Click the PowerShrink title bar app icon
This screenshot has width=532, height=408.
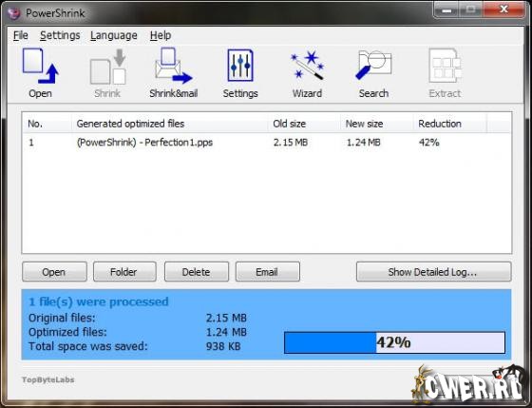(13, 13)
